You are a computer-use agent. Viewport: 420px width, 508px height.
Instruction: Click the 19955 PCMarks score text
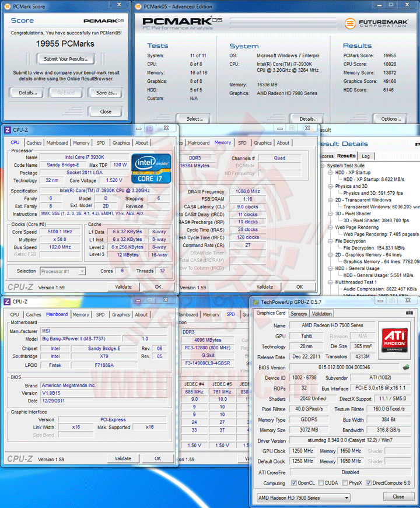[65, 44]
